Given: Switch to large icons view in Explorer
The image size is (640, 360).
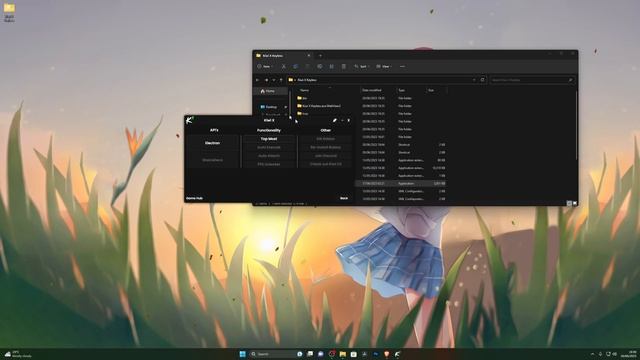Looking at the screenshot, I should [x=575, y=203].
